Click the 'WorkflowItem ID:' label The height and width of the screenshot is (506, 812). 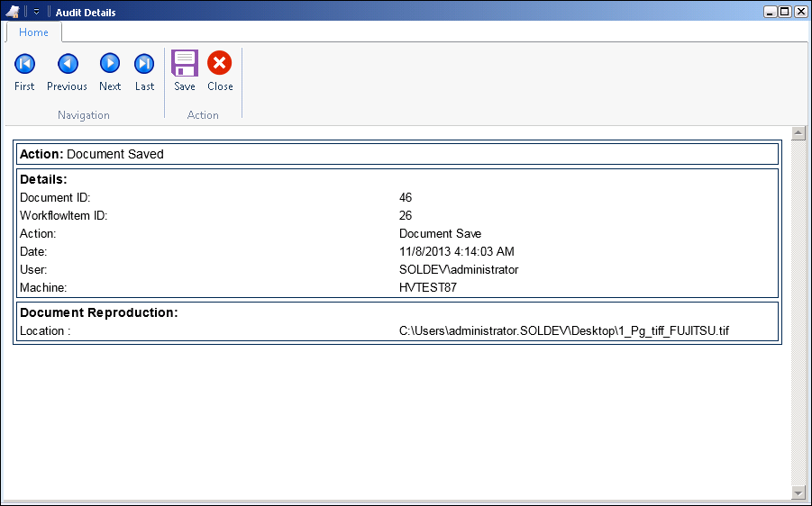[x=64, y=216]
